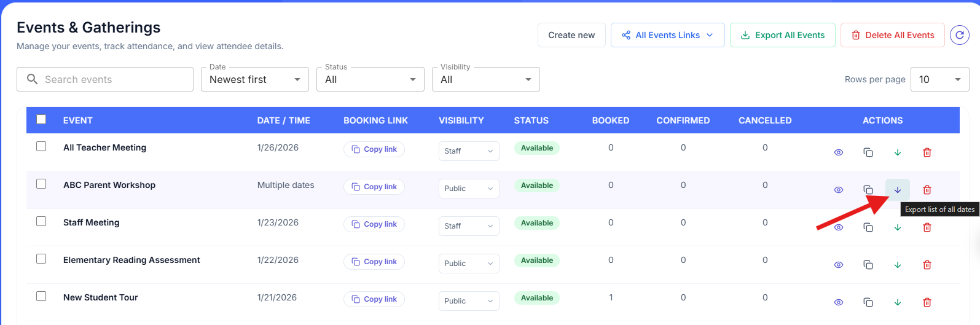The height and width of the screenshot is (325, 980).
Task: Open the Rows per page dropdown
Action: (939, 80)
